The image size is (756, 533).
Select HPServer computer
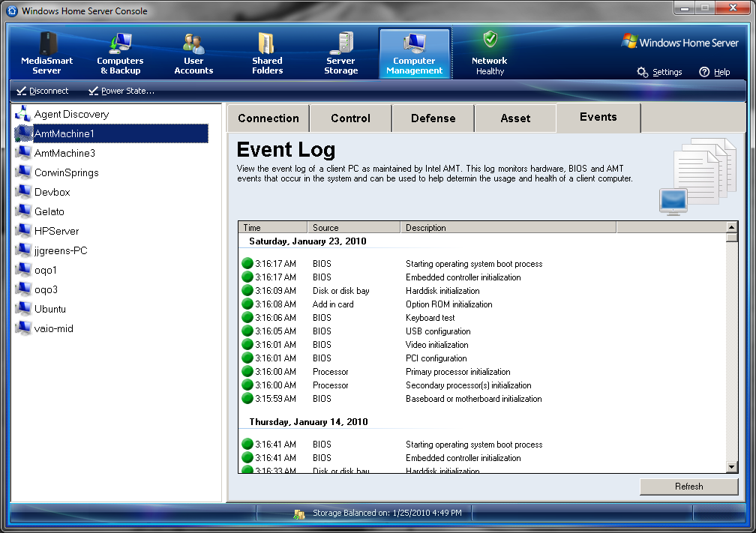point(56,231)
